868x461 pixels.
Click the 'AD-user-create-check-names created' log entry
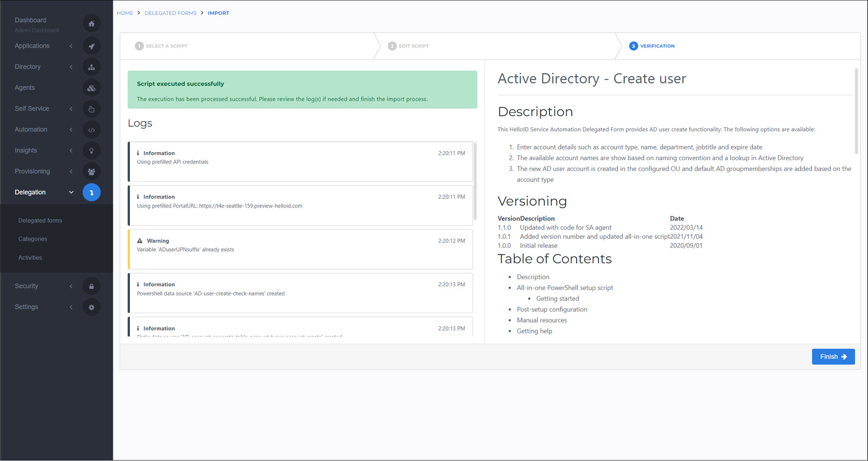tap(300, 293)
